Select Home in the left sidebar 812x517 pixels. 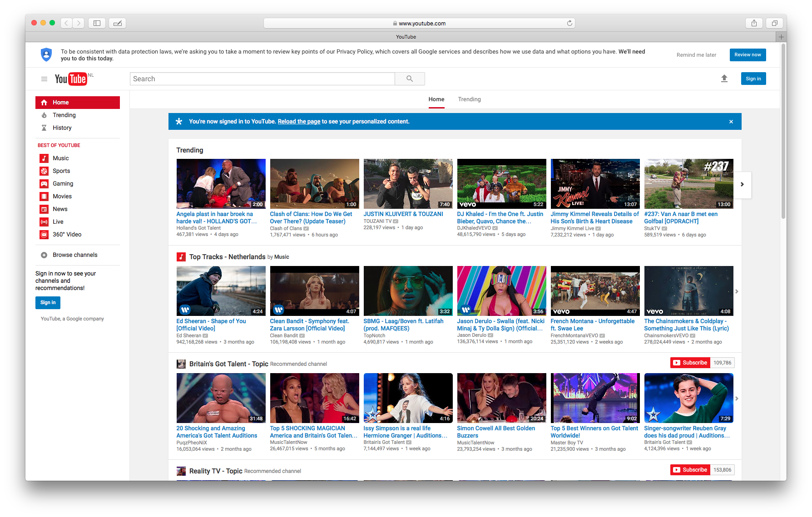78,103
